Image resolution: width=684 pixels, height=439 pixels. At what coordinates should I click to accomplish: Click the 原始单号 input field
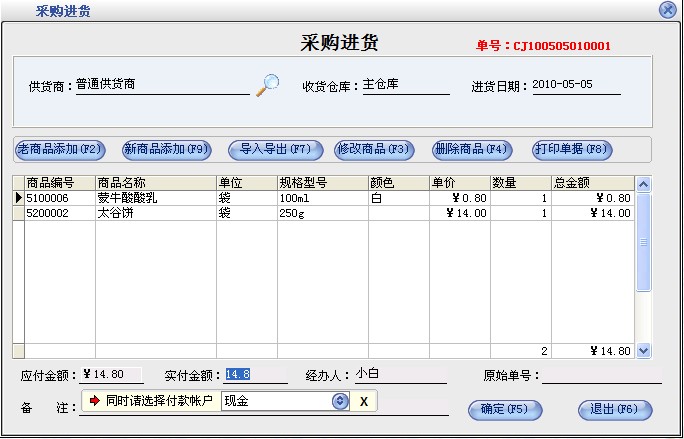point(601,376)
